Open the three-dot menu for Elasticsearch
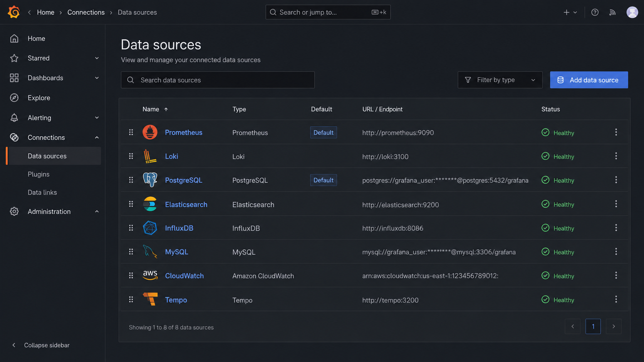The height and width of the screenshot is (362, 644). coord(616,204)
